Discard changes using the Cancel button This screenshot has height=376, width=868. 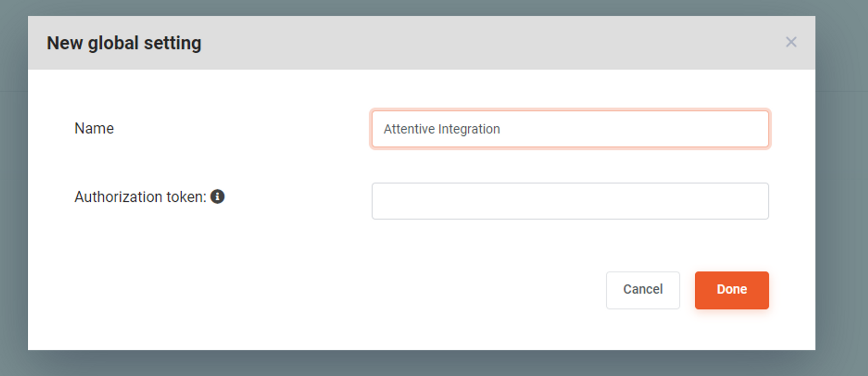tap(643, 290)
